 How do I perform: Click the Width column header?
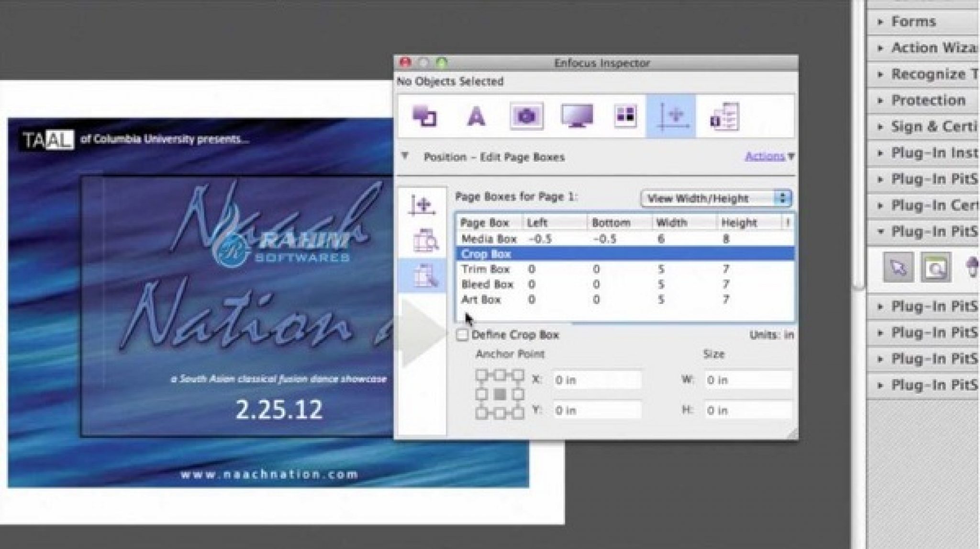coord(671,223)
